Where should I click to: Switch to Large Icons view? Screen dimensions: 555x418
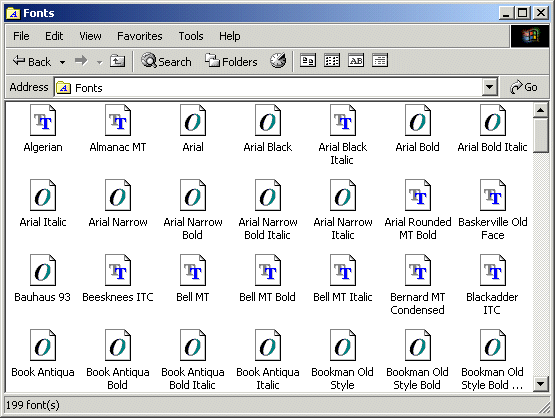click(308, 61)
